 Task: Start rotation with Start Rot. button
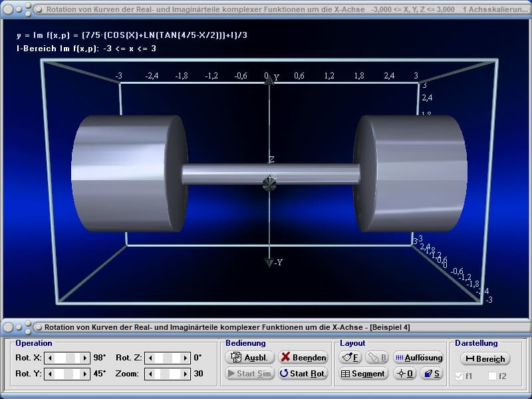tap(303, 374)
